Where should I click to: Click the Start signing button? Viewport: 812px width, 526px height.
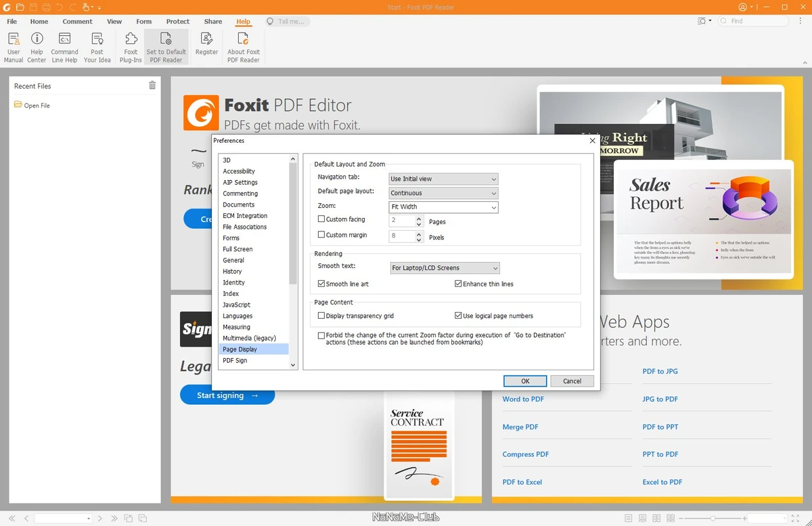pos(227,395)
